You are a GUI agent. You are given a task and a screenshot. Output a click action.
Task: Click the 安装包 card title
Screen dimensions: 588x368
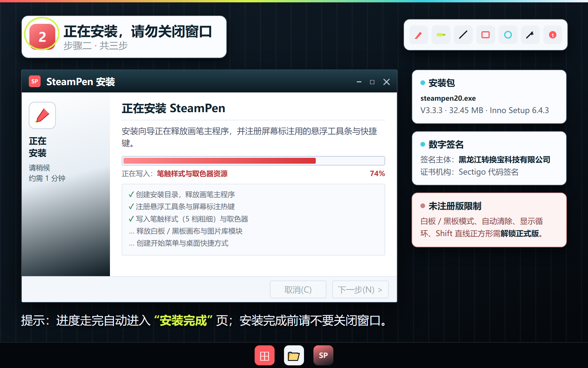(x=442, y=83)
